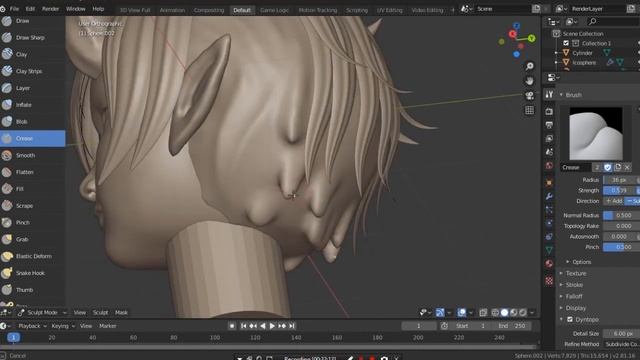Play the animation forward
Screen dimensions: 640x360
[272, 326]
